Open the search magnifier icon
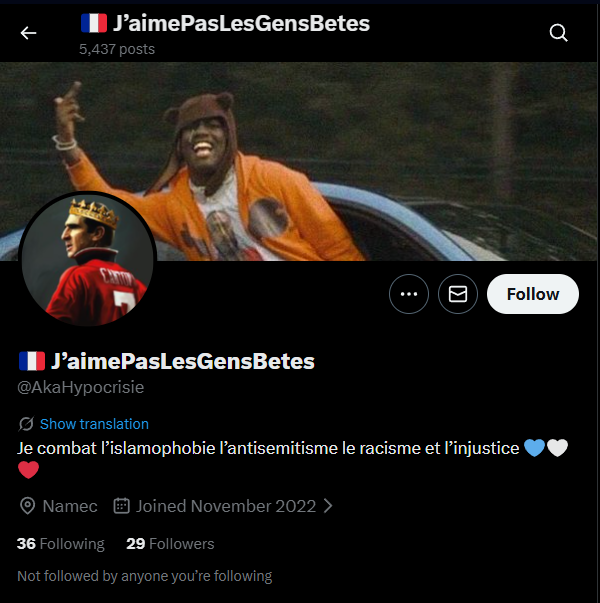The height and width of the screenshot is (603, 600). tap(558, 33)
